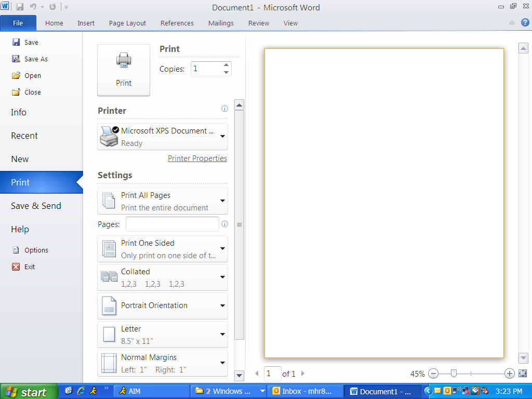This screenshot has width=532, height=399.
Task: Open Word Help with the blue question mark icon
Action: coord(525,23)
